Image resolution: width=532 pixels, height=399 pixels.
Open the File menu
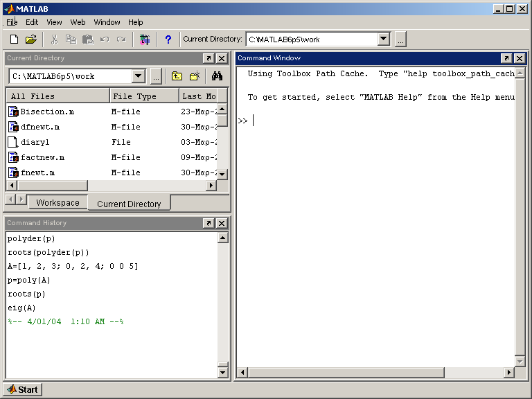coord(12,22)
